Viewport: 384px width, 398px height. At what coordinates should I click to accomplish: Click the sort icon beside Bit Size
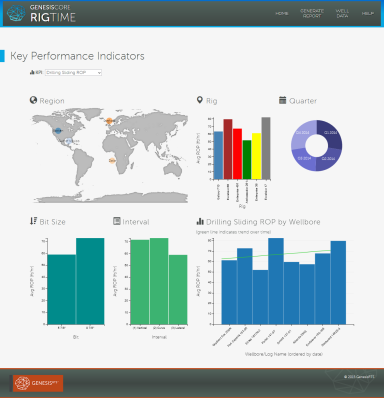click(x=33, y=221)
